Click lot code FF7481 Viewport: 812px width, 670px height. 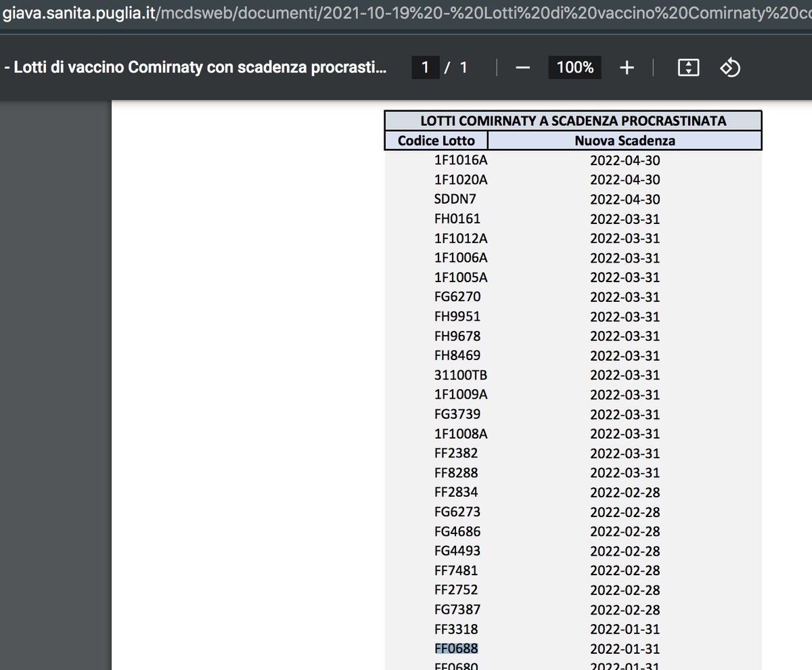tap(457, 571)
